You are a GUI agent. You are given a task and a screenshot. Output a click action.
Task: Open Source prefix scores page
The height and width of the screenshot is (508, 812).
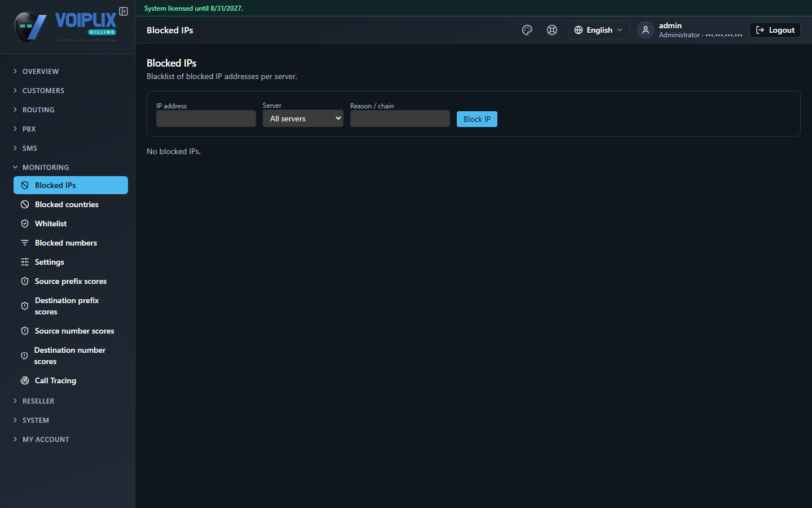click(x=70, y=281)
